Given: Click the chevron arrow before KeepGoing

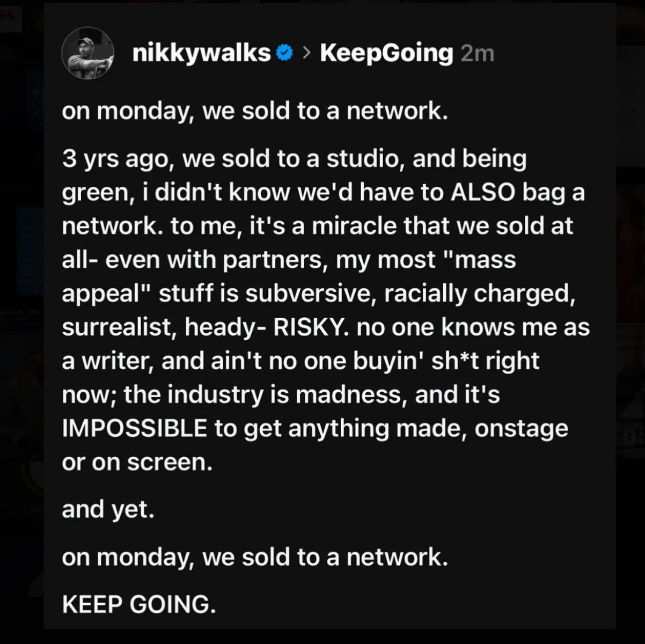Looking at the screenshot, I should [x=306, y=53].
